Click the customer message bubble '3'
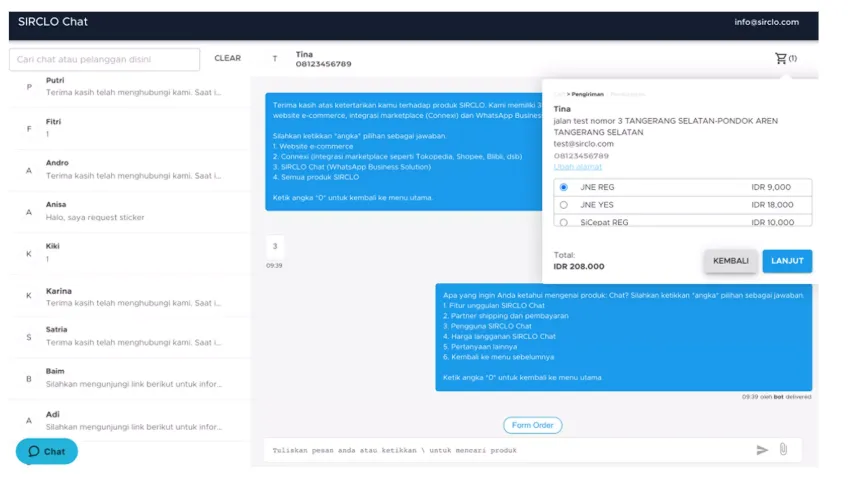853x479 pixels. (x=275, y=246)
